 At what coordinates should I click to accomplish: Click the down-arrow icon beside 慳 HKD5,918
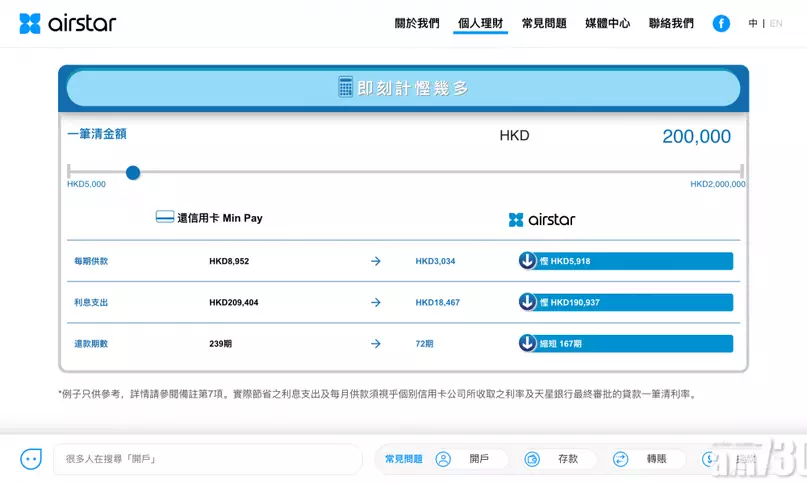tap(528, 261)
